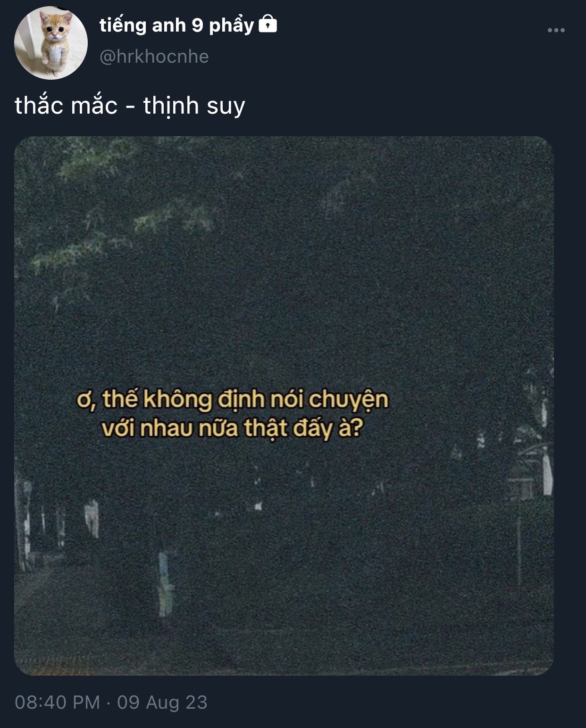
Task: Click the 08:40 PM timestamp
Action: pos(58,702)
